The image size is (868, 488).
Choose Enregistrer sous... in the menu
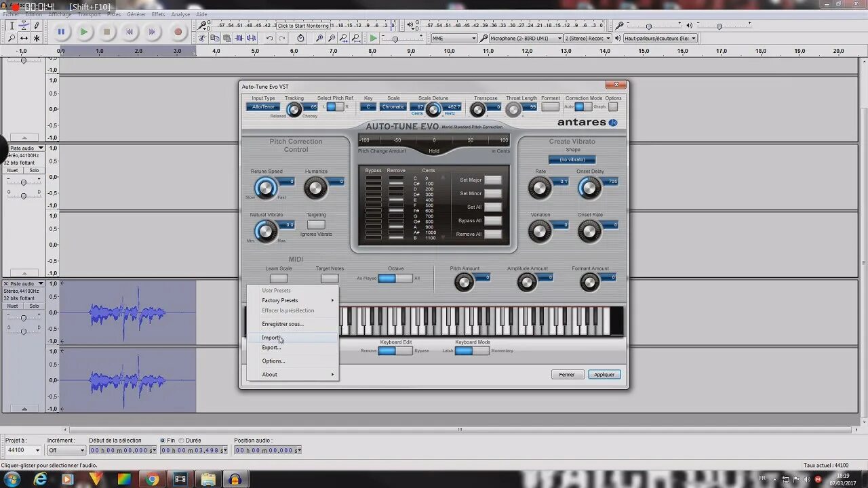292,324
